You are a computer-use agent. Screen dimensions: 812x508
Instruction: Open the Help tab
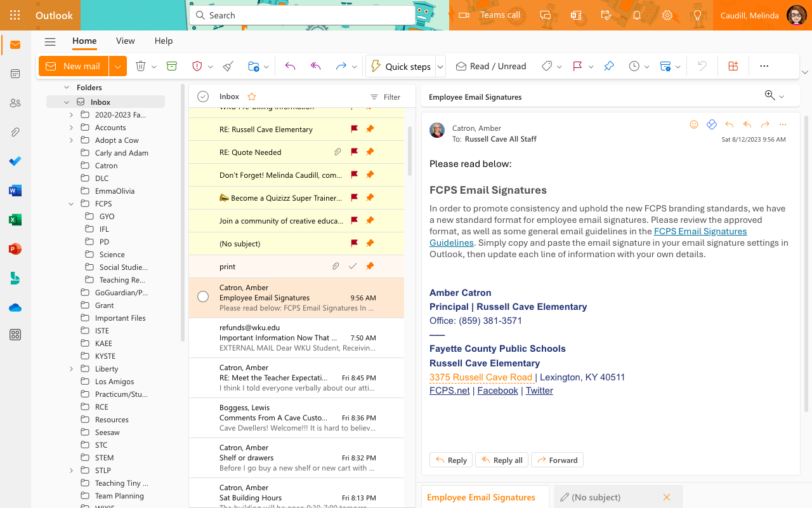[x=164, y=41]
